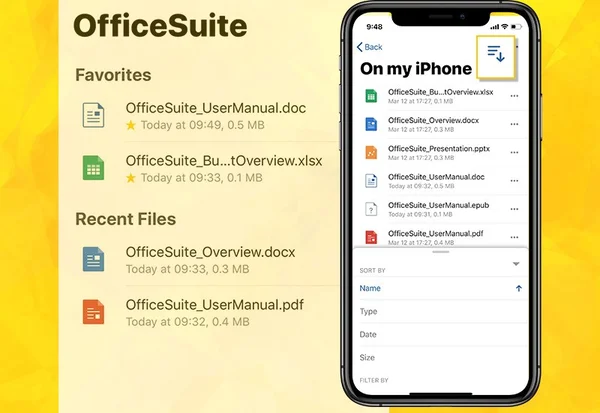The image size is (600, 413).
Task: Open more options for OfficeSuite_UserManual.epub
Action: coord(514,209)
